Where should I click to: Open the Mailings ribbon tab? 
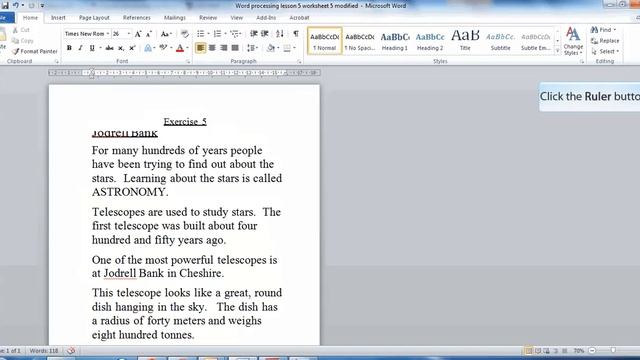point(175,18)
